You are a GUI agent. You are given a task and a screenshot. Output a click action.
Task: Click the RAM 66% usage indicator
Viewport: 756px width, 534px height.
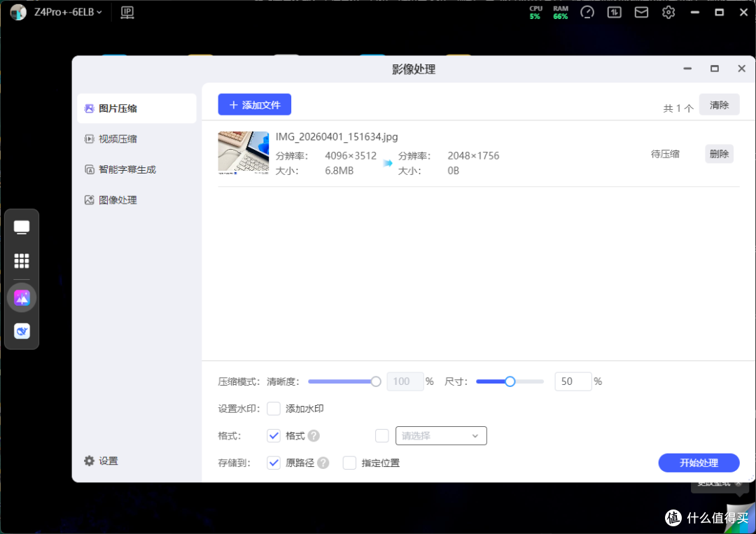560,13
